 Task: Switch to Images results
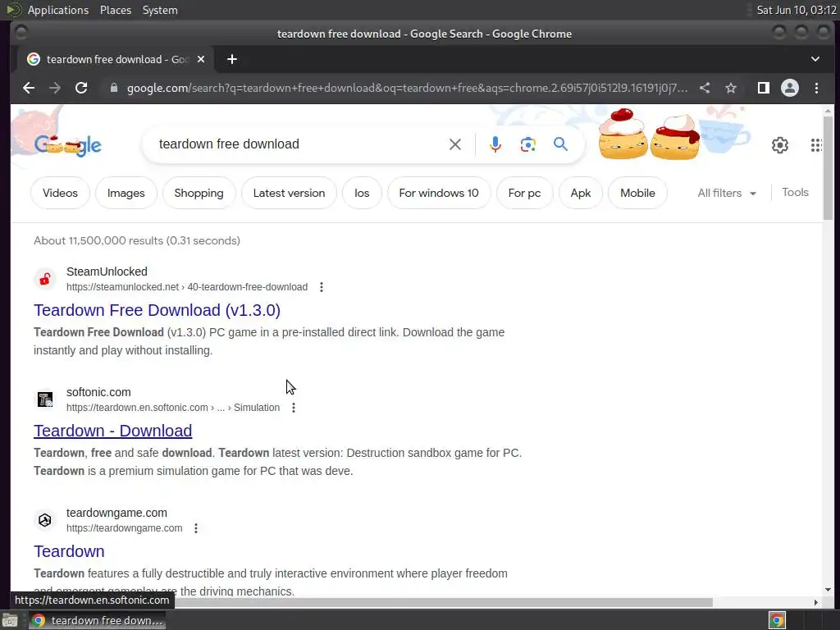point(126,193)
